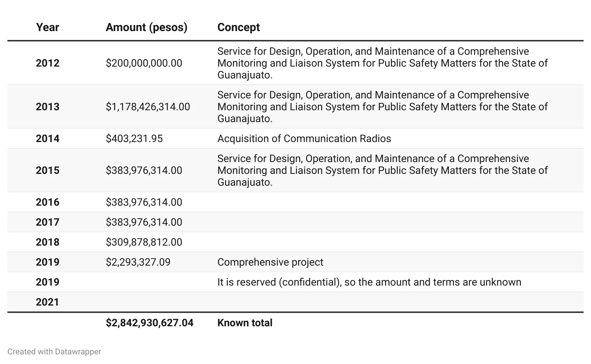Screen dimensions: 591x364
Task: Select the 2012 year cell
Action: pos(47,63)
